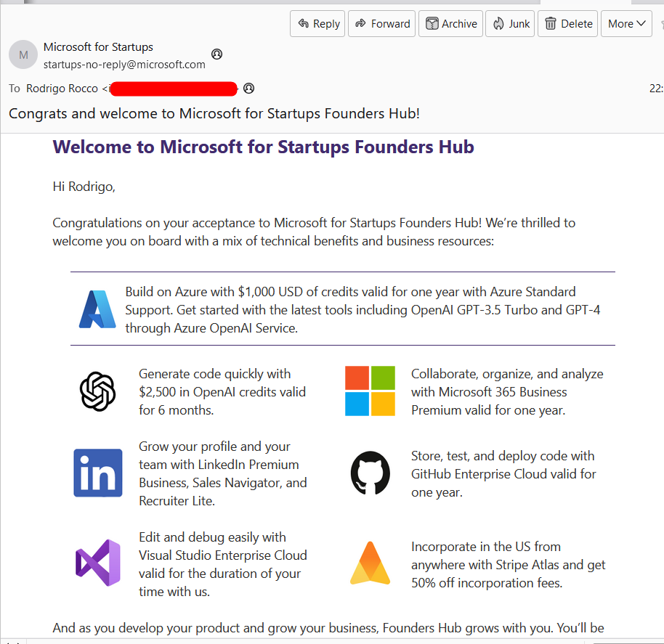Click contact icon beside the sender address
Image resolution: width=664 pixels, height=644 pixels.
click(216, 54)
